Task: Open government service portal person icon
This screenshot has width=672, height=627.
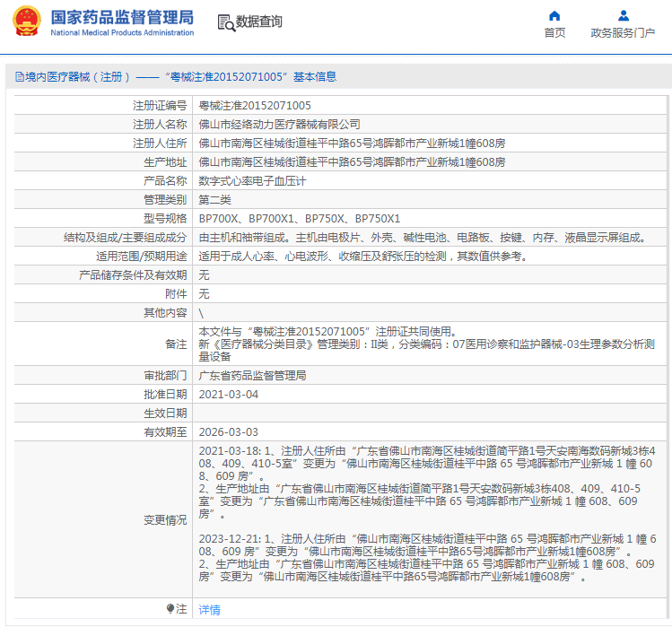Action: [x=624, y=16]
